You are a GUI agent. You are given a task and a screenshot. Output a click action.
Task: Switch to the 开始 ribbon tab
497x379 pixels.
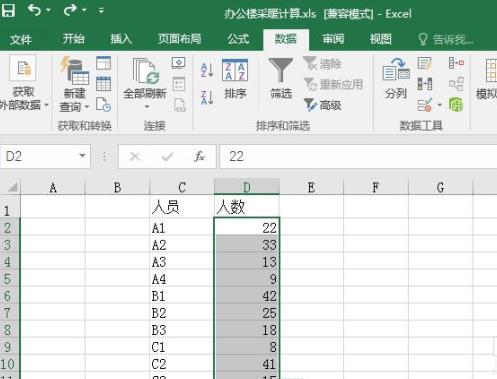coord(73,39)
